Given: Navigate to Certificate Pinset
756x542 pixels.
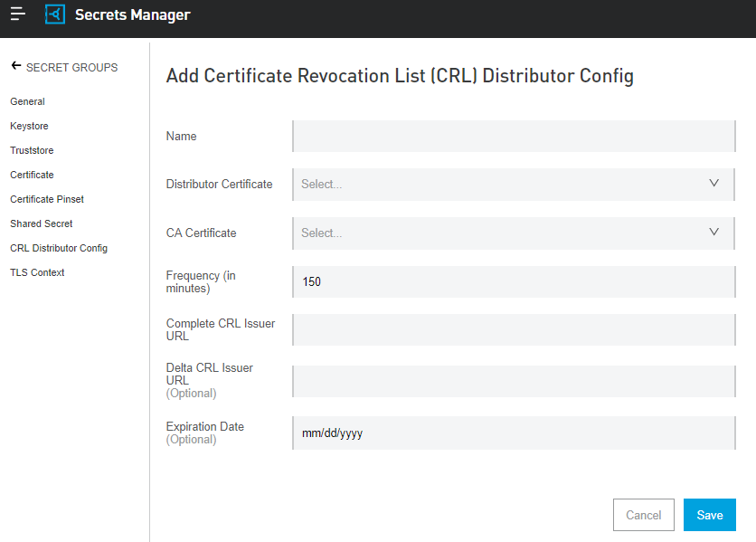Looking at the screenshot, I should coord(47,199).
